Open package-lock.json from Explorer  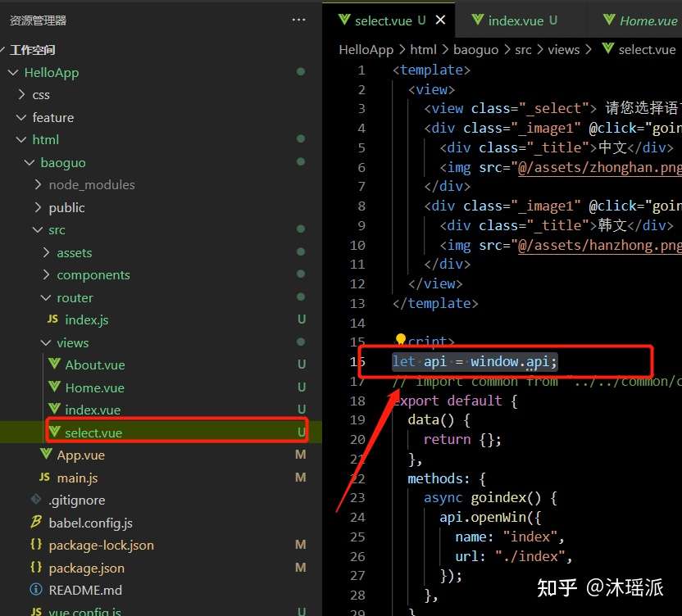102,545
